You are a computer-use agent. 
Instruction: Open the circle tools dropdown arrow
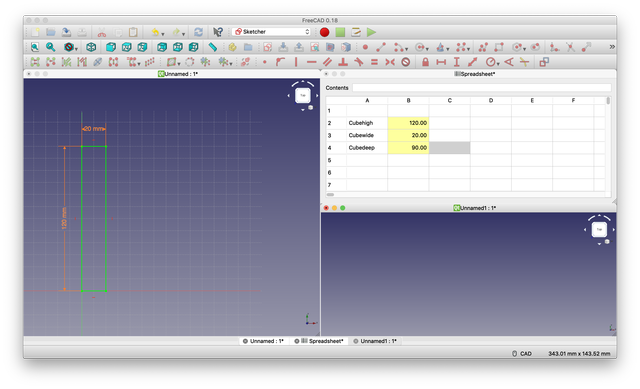427,49
